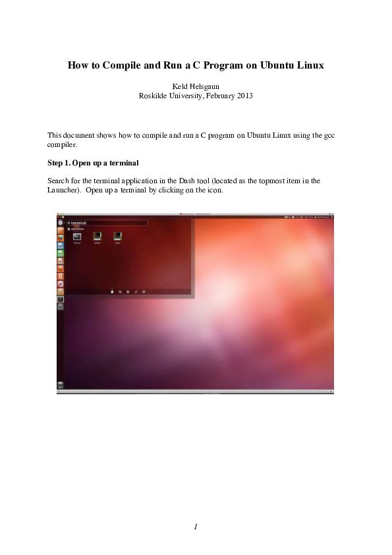Click the author name 'Keld Helsgaun'
The width and height of the screenshot is (392, 555).
point(196,86)
